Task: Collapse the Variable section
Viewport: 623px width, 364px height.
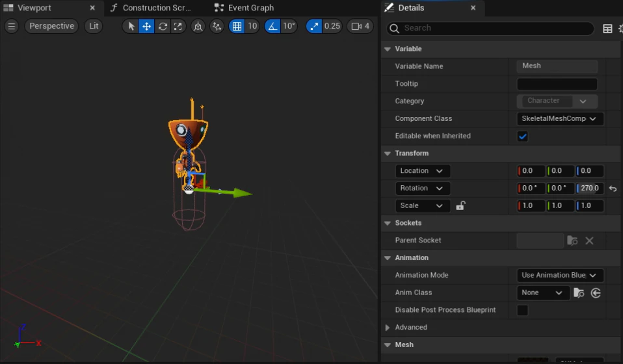Action: pyautogui.click(x=388, y=49)
